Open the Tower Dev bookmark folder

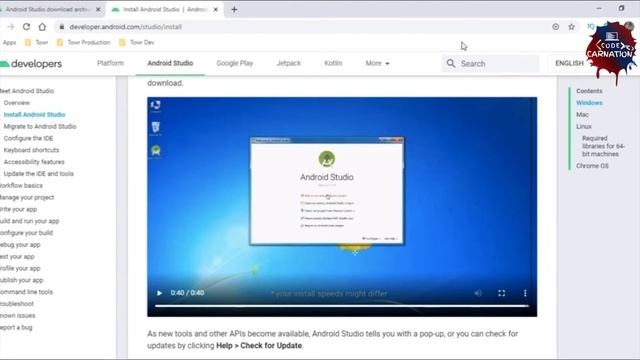[137, 42]
